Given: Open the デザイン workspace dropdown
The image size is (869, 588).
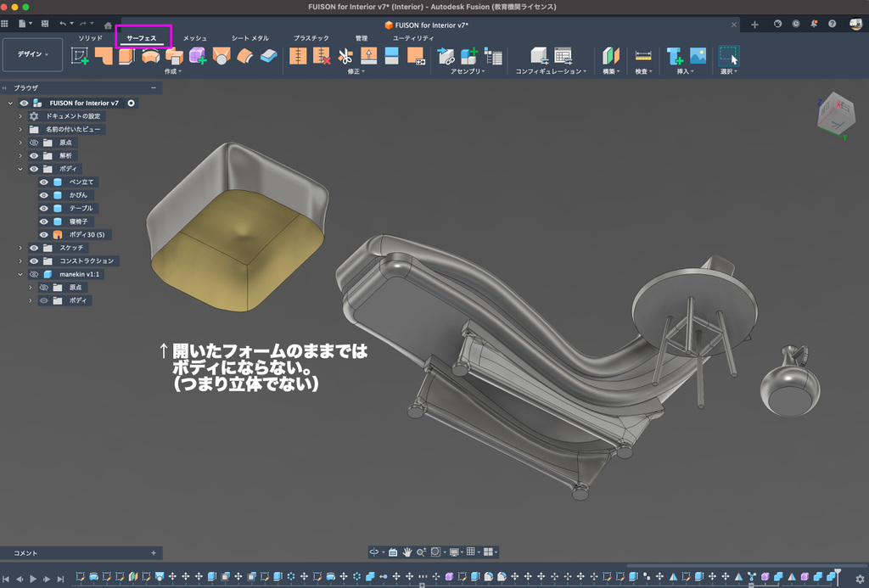Looking at the screenshot, I should pos(33,54).
